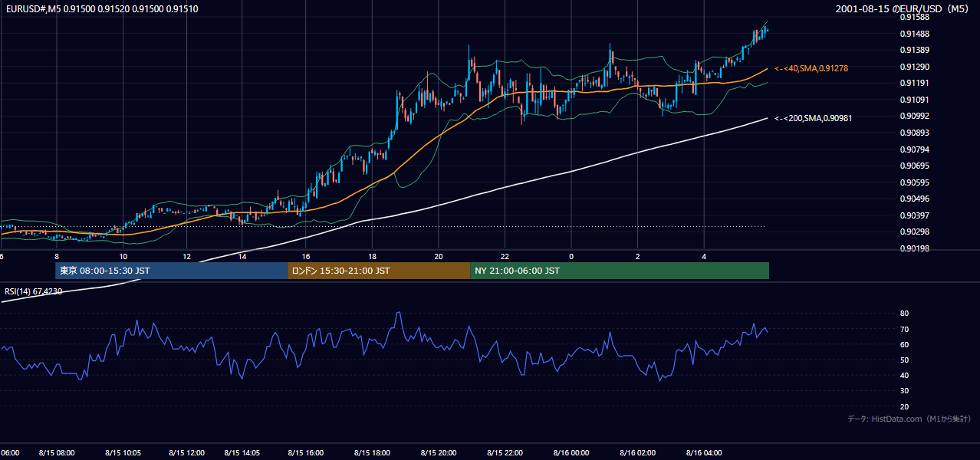
Task: Select the London 15:30-21:00 JST session bar
Action: [x=379, y=271]
